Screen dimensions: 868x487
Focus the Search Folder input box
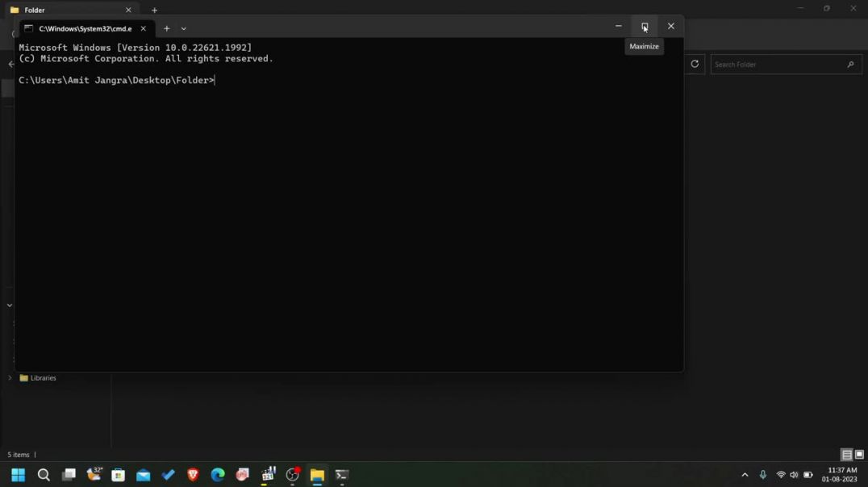786,65
